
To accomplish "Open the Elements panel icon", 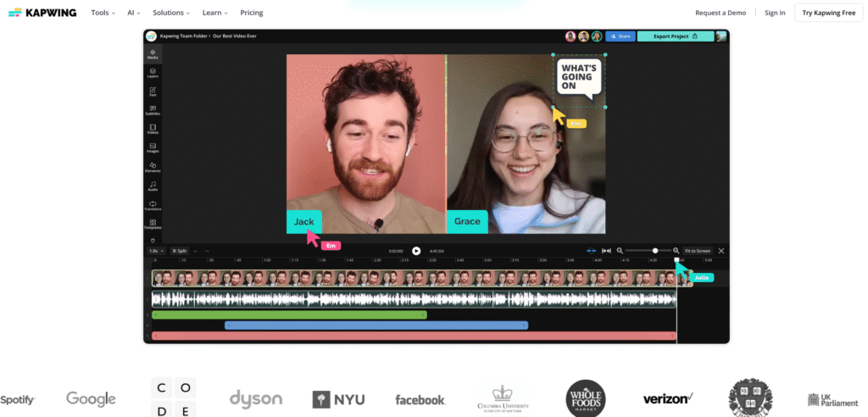I will click(x=153, y=167).
